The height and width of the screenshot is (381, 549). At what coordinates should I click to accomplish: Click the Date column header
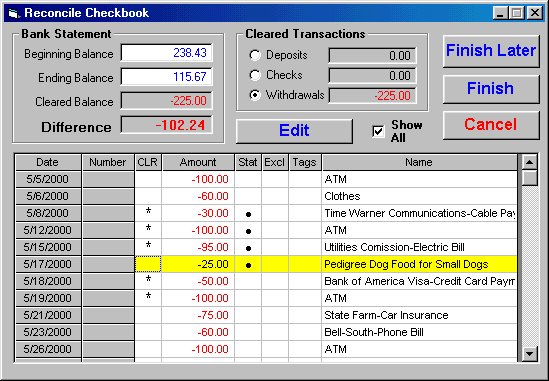[48, 162]
